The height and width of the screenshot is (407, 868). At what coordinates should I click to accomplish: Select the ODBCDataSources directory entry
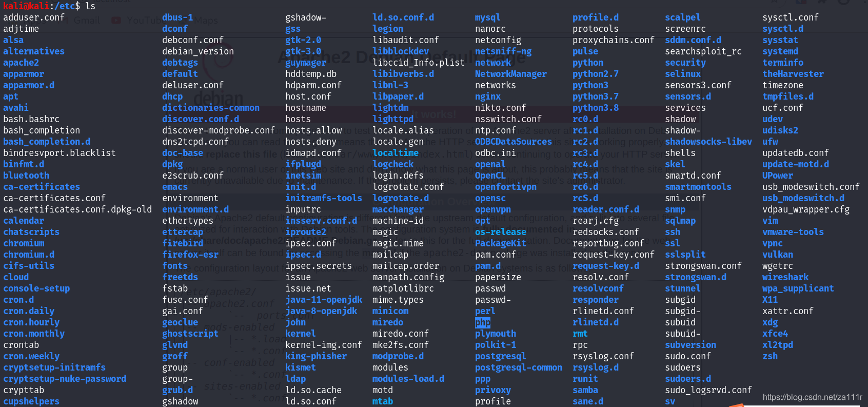tap(514, 142)
